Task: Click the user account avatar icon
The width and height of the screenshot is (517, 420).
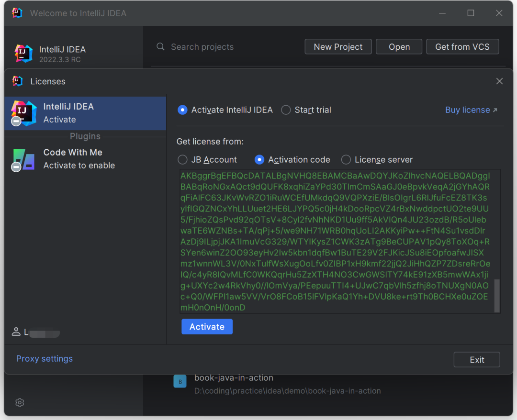Action: point(16,332)
